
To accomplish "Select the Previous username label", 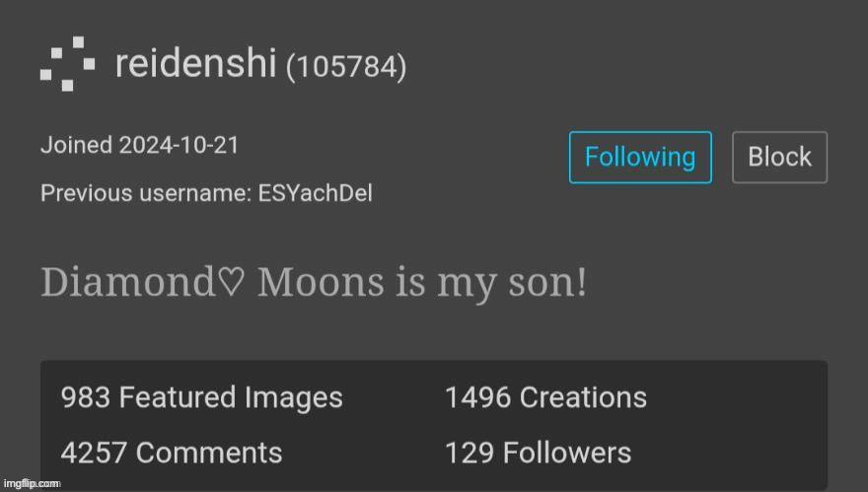I will (x=146, y=193).
